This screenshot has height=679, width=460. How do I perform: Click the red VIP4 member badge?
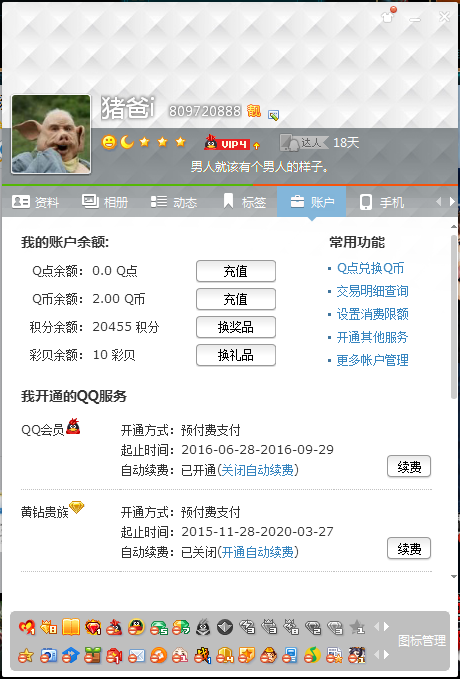click(x=227, y=142)
